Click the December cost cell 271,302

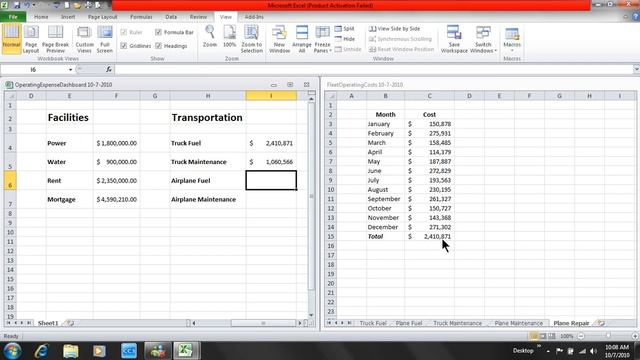tap(429, 227)
